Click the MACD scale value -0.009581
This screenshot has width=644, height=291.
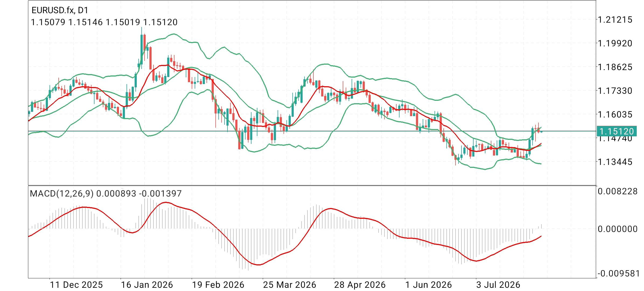coord(618,274)
